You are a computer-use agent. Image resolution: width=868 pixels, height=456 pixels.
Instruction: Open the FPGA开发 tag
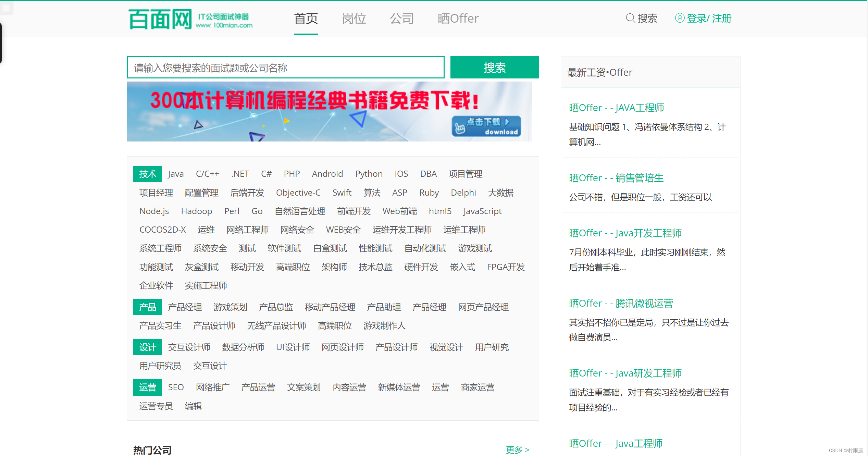[x=506, y=267]
